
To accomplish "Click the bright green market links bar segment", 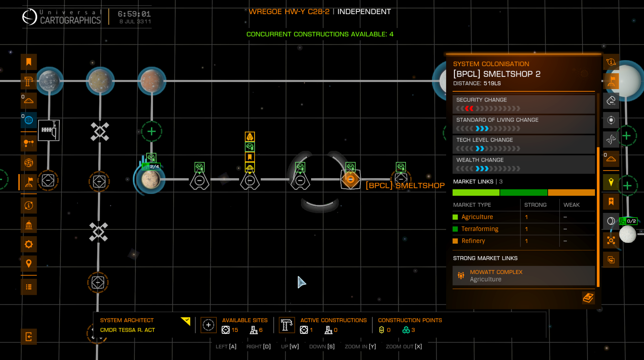I will pos(476,193).
